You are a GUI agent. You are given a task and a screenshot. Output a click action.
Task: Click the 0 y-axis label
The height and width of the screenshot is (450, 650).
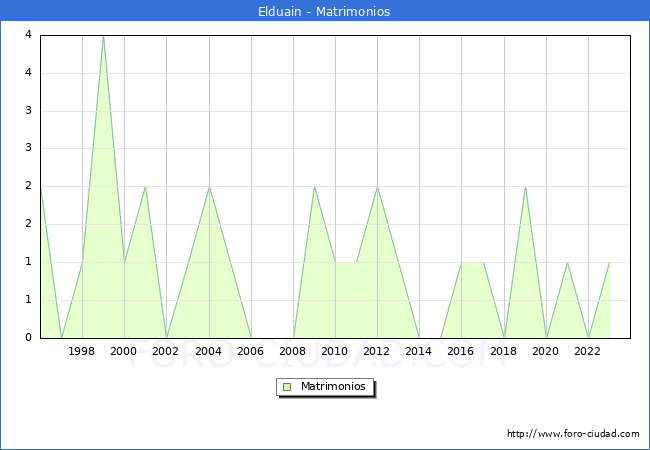[x=28, y=337]
